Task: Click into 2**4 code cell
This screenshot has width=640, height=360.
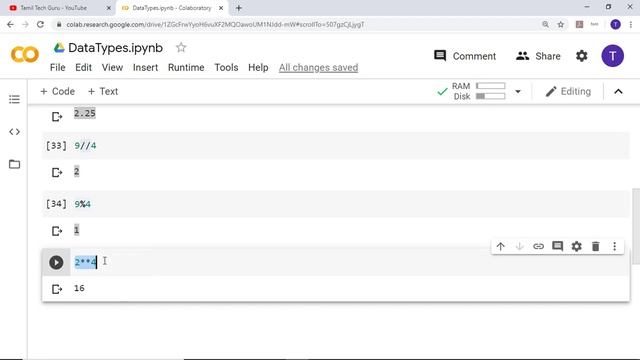Action: click(x=350, y=262)
